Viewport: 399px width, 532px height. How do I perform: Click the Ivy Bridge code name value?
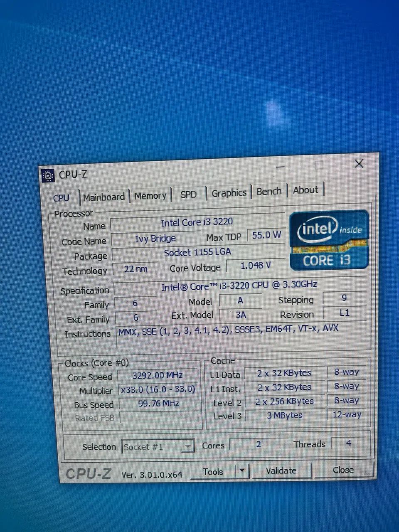pyautogui.click(x=155, y=239)
